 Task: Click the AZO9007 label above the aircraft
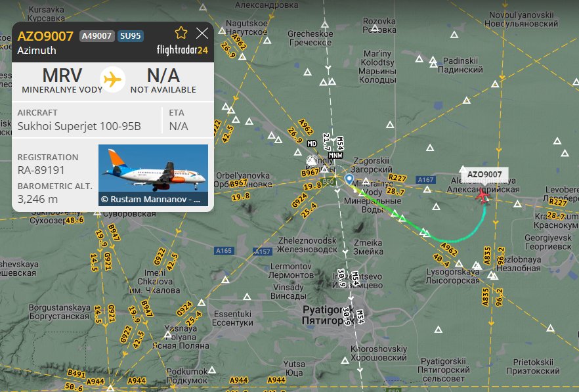pos(484,175)
